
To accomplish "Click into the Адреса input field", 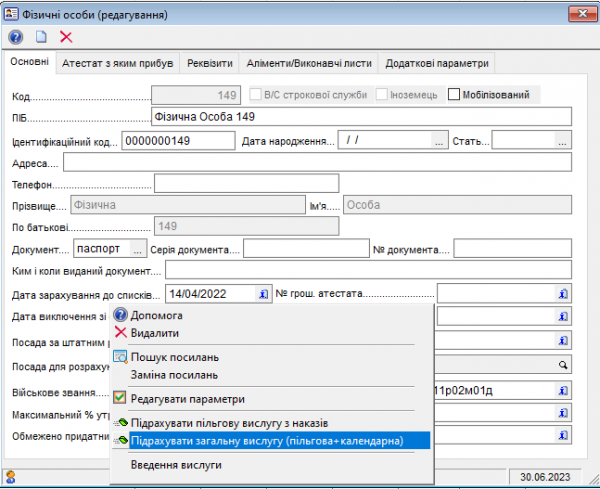I will 315,162.
